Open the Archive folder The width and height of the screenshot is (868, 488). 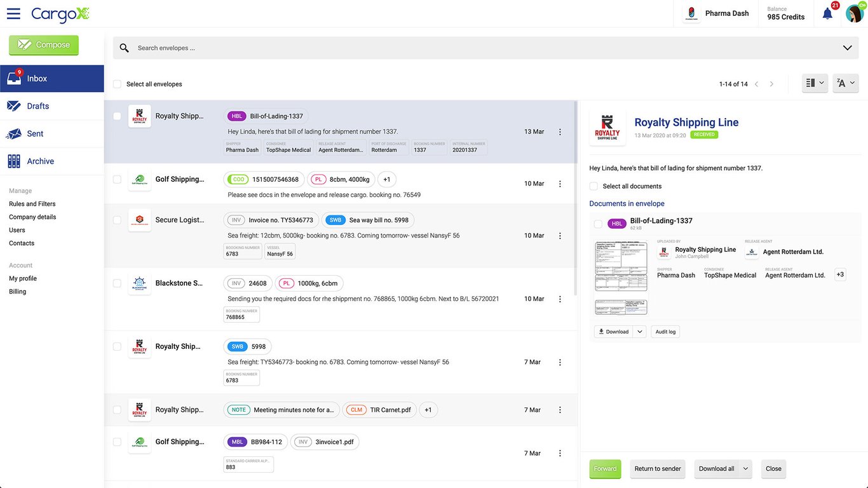(40, 161)
